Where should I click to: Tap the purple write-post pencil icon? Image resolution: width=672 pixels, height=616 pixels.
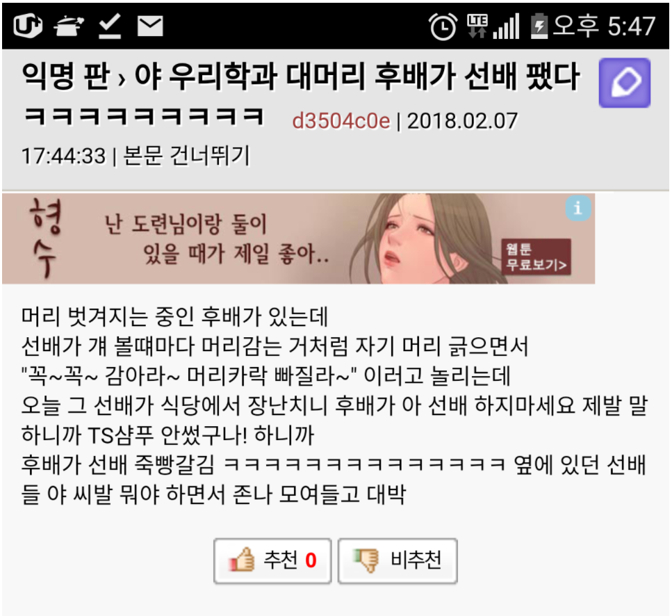click(625, 82)
